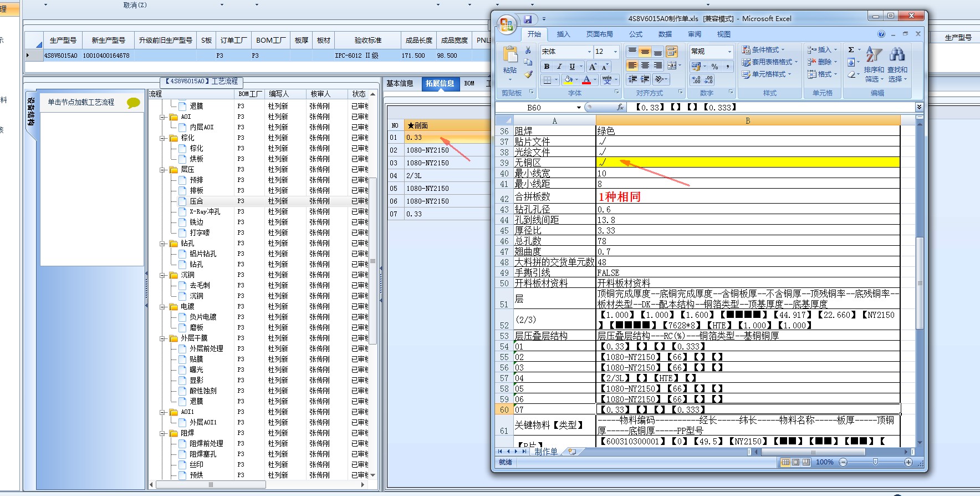Apply percent style number format
980x496 pixels.
(715, 67)
